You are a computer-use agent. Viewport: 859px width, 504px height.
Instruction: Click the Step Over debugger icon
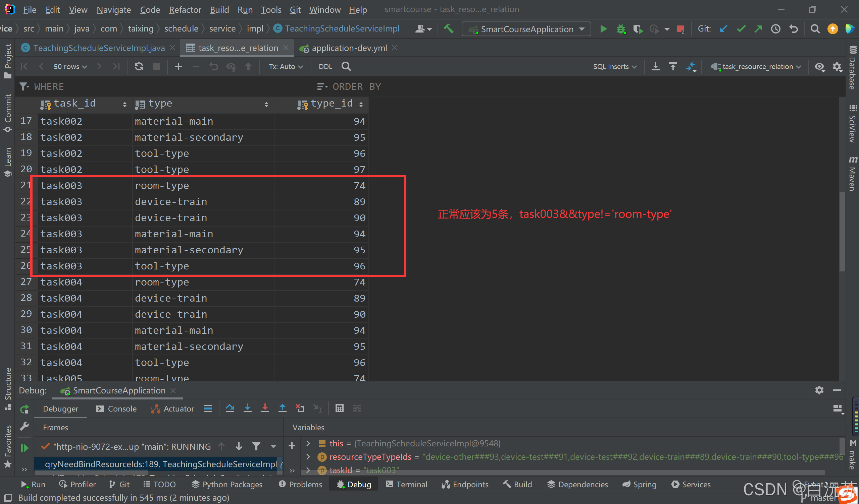click(230, 408)
